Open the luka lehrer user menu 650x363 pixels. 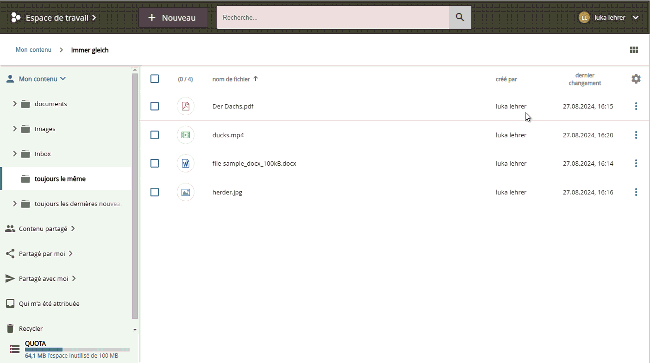click(609, 18)
